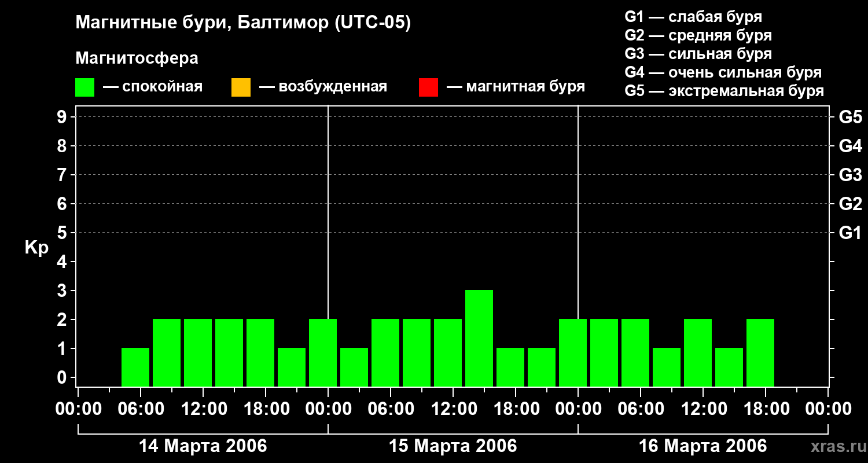The image size is (868, 463).
Task: Click the '12:00' time label for 14 March
Action: [x=203, y=409]
